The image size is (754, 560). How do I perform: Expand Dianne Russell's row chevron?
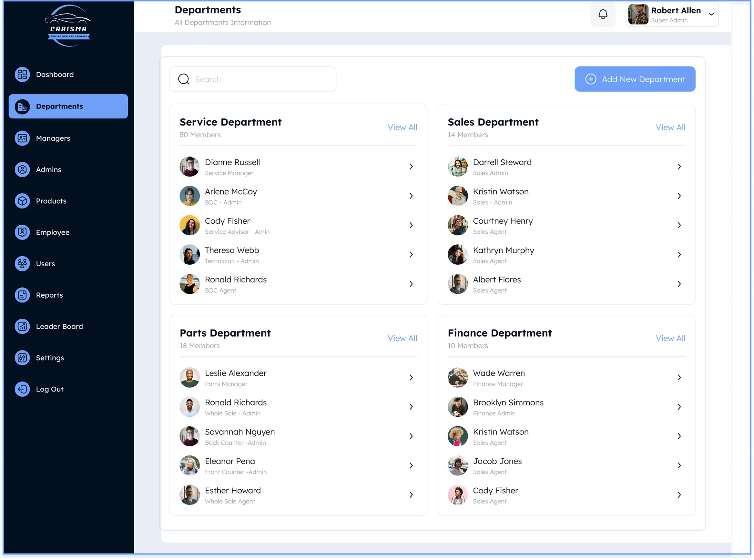(x=411, y=167)
